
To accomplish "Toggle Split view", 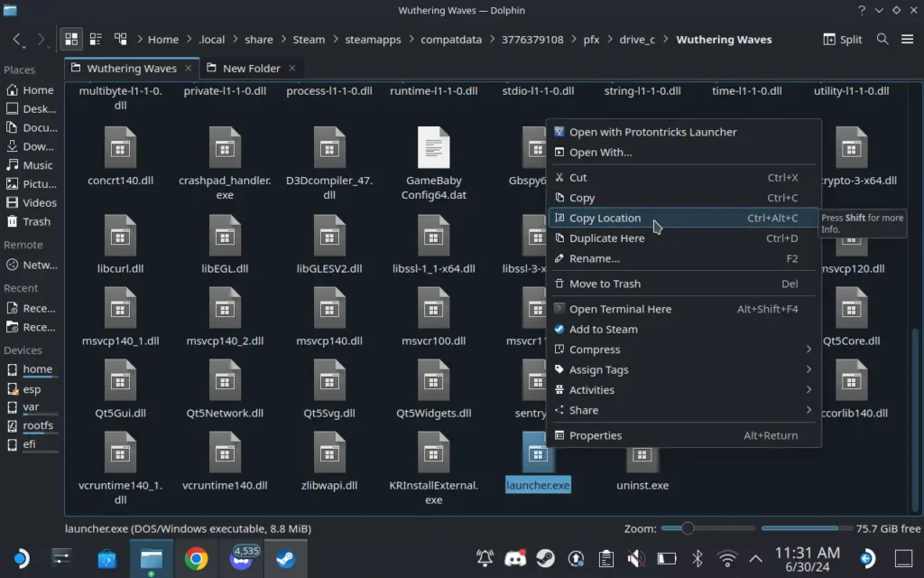I will 842,40.
